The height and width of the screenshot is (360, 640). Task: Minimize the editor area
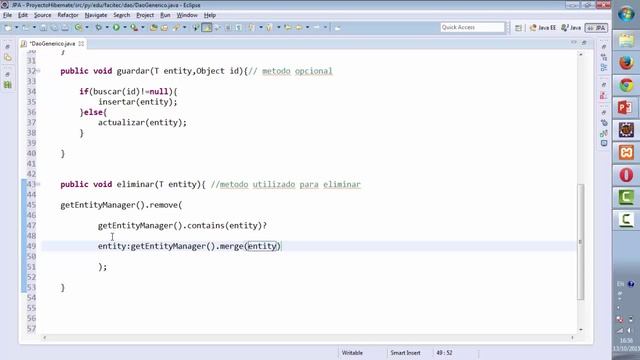coord(574,42)
